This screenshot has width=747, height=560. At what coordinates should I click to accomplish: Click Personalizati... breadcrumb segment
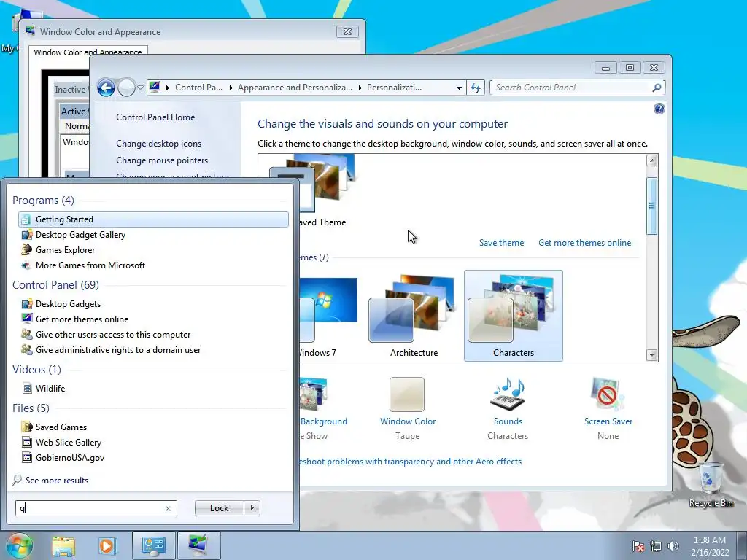(394, 87)
